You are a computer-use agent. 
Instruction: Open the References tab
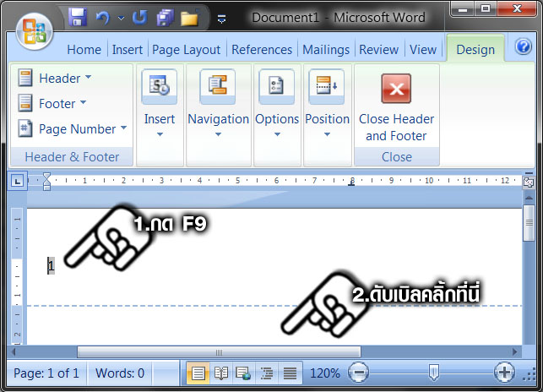(262, 50)
